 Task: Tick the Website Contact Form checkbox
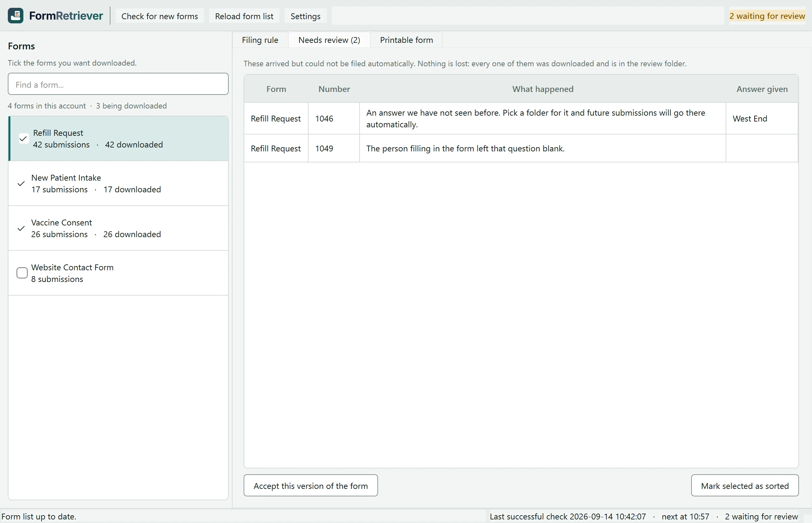pos(22,273)
